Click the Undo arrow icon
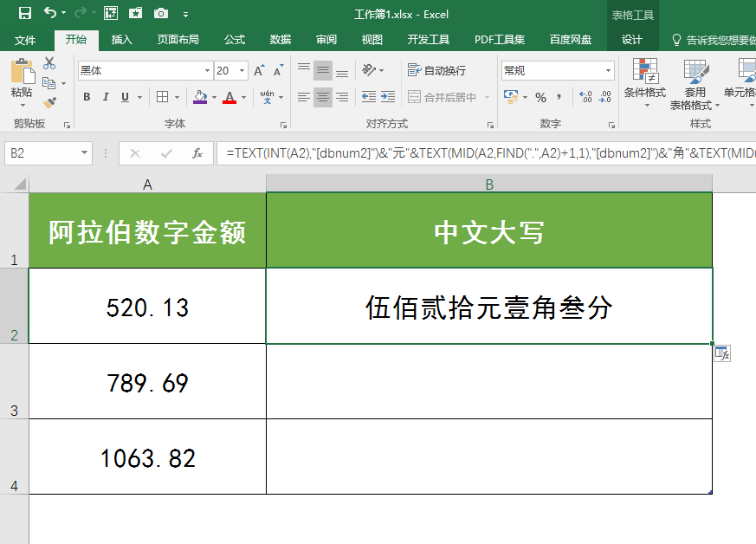This screenshot has height=544, width=756. [50, 12]
